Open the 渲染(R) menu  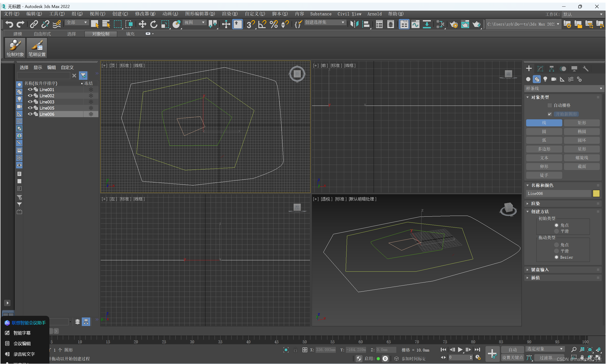[230, 14]
